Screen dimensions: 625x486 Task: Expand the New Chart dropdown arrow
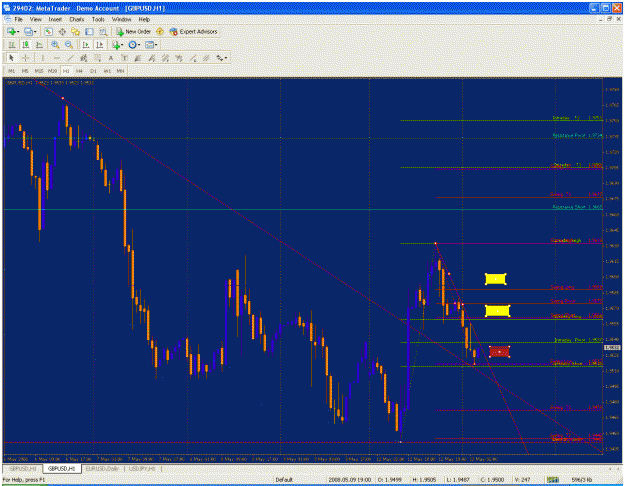pos(18,32)
